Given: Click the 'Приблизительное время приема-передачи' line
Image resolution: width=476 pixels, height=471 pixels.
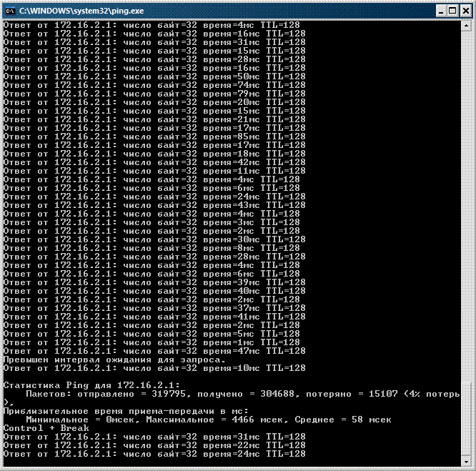Looking at the screenshot, I should coord(125,411).
